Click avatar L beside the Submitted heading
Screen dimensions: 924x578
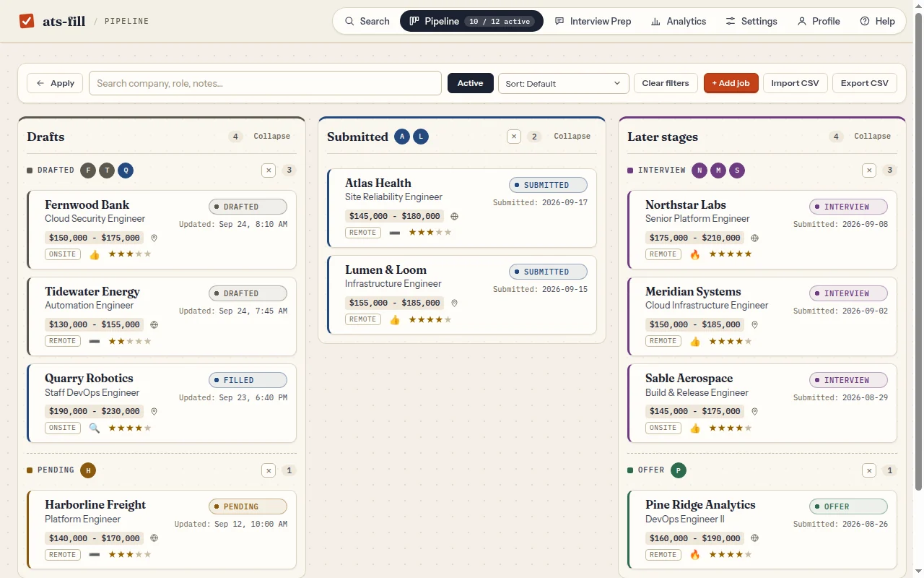[x=421, y=137]
